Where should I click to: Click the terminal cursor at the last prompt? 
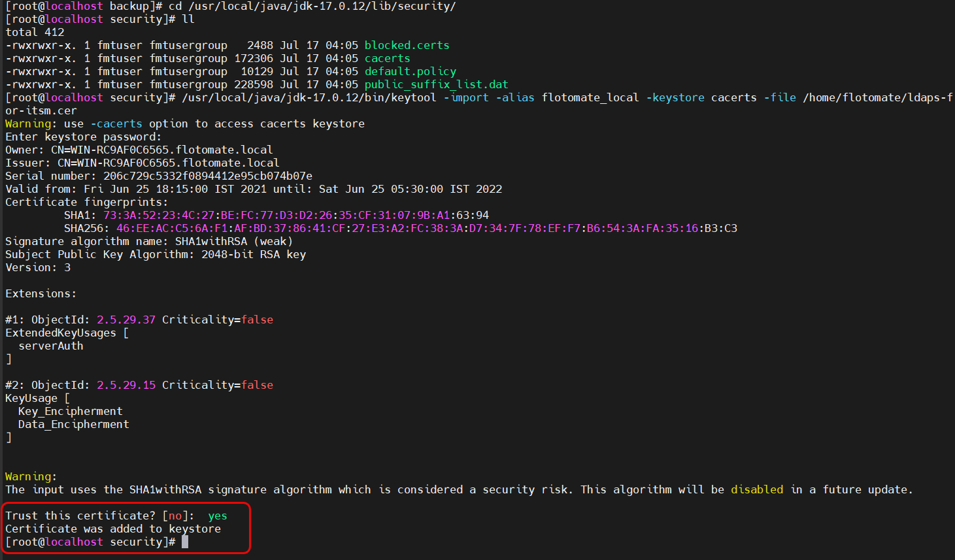pos(185,542)
